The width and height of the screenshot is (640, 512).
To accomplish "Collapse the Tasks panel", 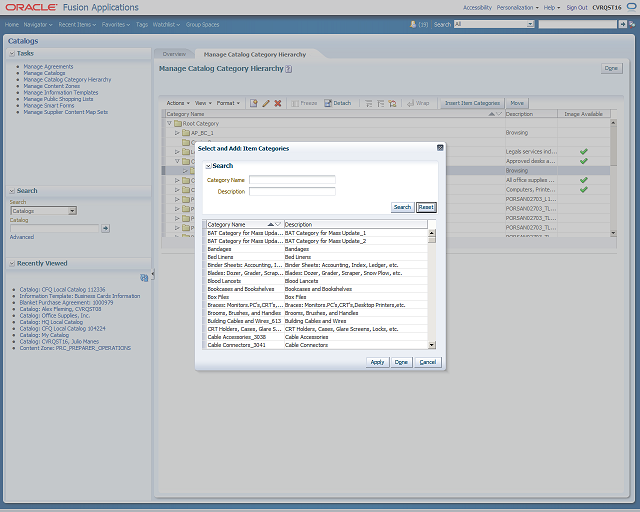I will pyautogui.click(x=12, y=53).
